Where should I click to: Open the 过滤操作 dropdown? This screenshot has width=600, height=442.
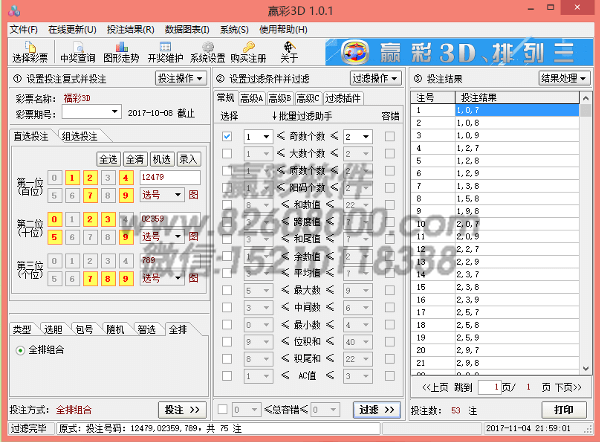point(375,78)
